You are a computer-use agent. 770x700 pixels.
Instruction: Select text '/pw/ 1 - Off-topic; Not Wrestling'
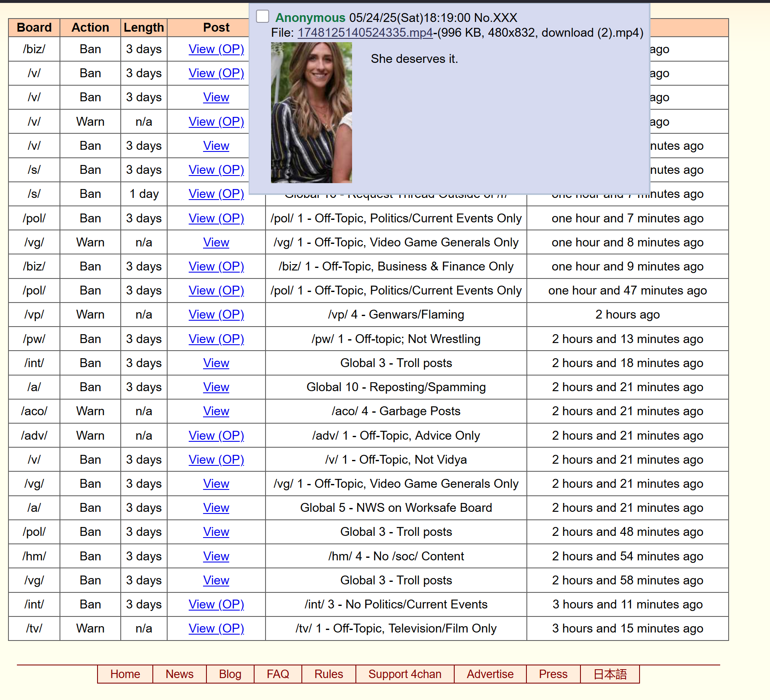(396, 339)
